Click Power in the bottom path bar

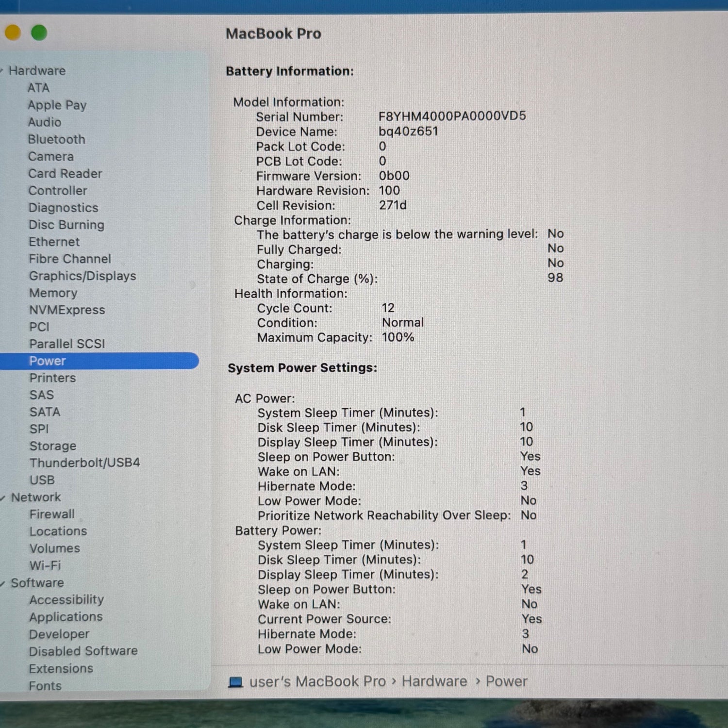click(507, 681)
